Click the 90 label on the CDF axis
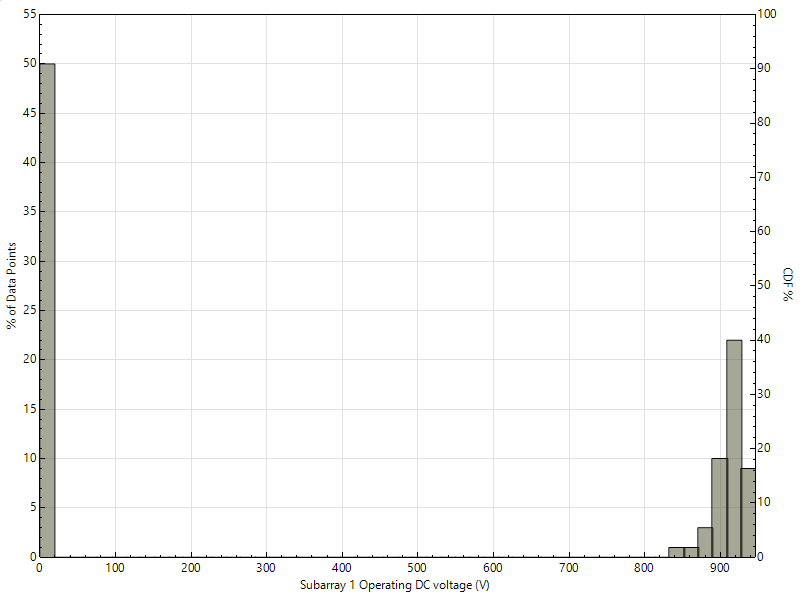The width and height of the screenshot is (800, 600). [766, 69]
